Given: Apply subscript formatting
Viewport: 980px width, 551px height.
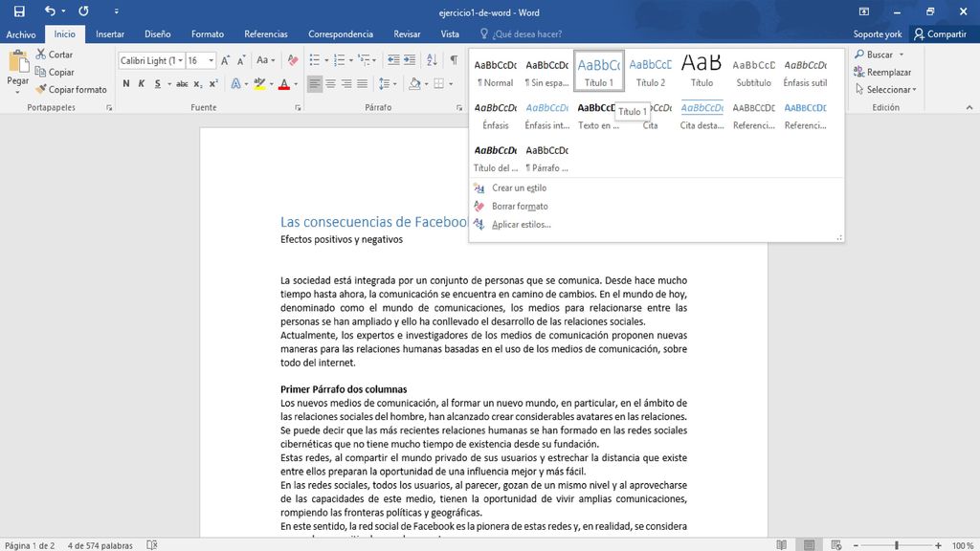Looking at the screenshot, I should tap(197, 84).
